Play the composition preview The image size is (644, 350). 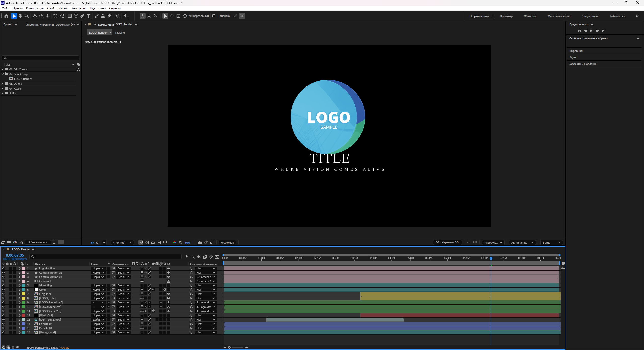591,31
